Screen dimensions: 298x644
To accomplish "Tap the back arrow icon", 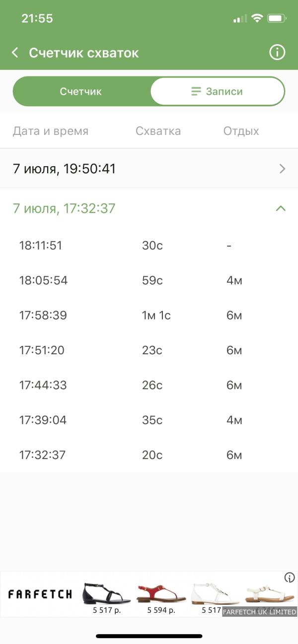I will tap(15, 53).
